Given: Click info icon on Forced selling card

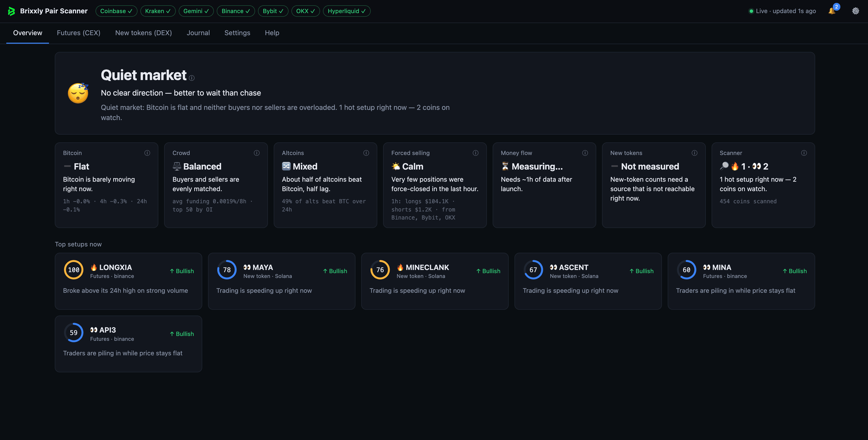Looking at the screenshot, I should (475, 153).
